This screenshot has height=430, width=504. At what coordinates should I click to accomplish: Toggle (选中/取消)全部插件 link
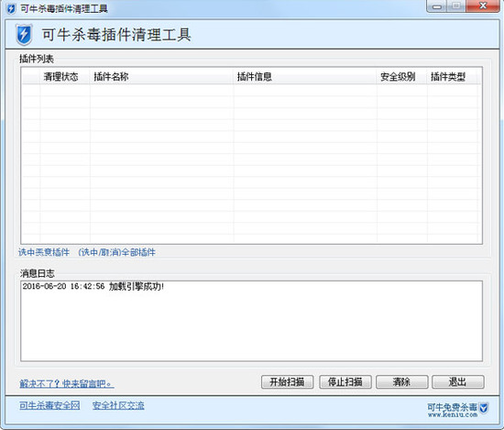117,252
